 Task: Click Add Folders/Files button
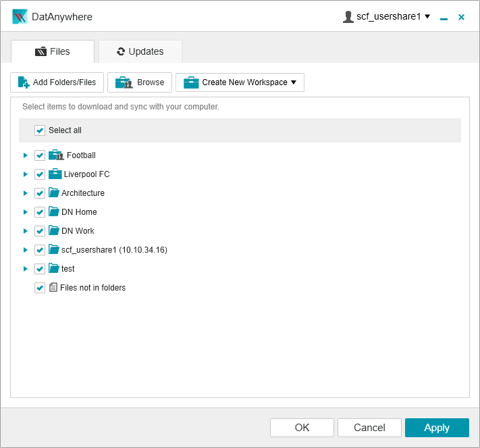pos(57,82)
